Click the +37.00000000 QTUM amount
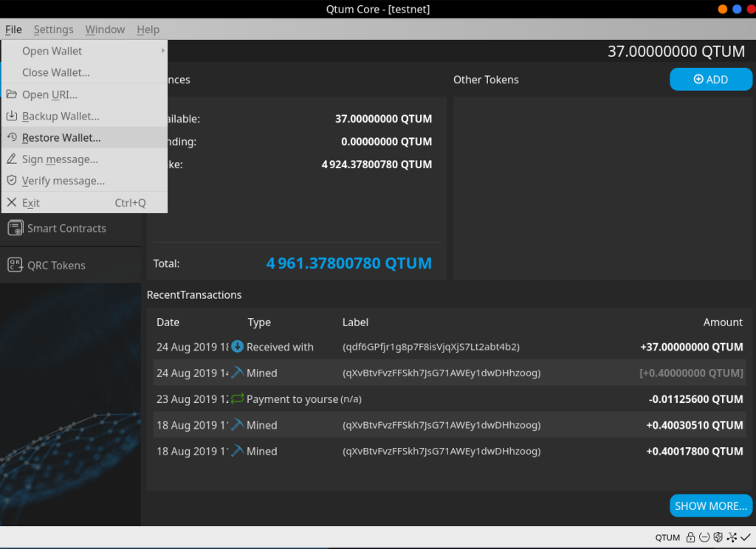Image resolution: width=756 pixels, height=549 pixels. coord(691,347)
